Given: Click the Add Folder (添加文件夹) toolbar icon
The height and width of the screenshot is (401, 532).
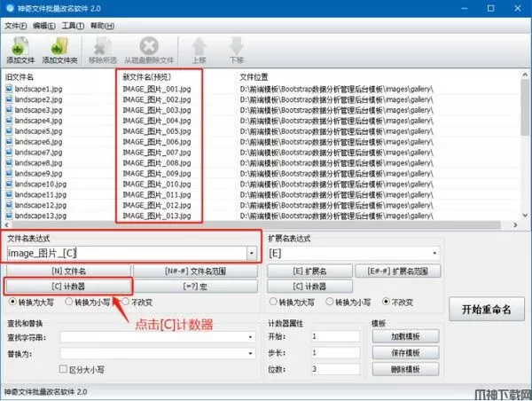Looking at the screenshot, I should click(59, 46).
